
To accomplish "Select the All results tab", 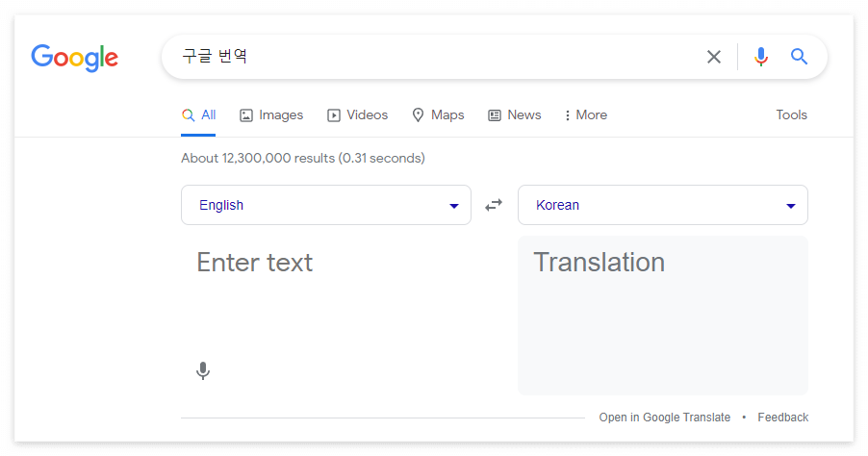I will click(198, 115).
